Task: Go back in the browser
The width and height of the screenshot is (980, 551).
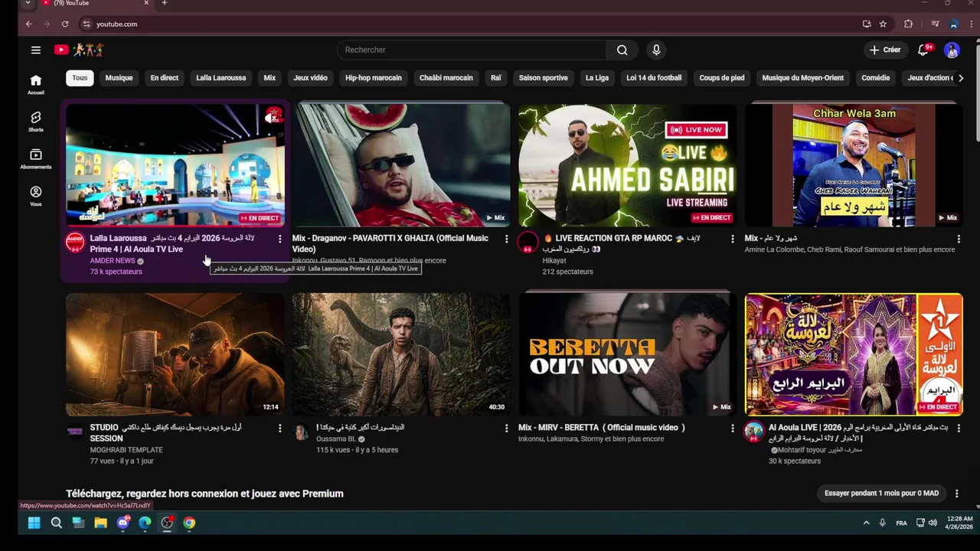Action: [x=28, y=24]
